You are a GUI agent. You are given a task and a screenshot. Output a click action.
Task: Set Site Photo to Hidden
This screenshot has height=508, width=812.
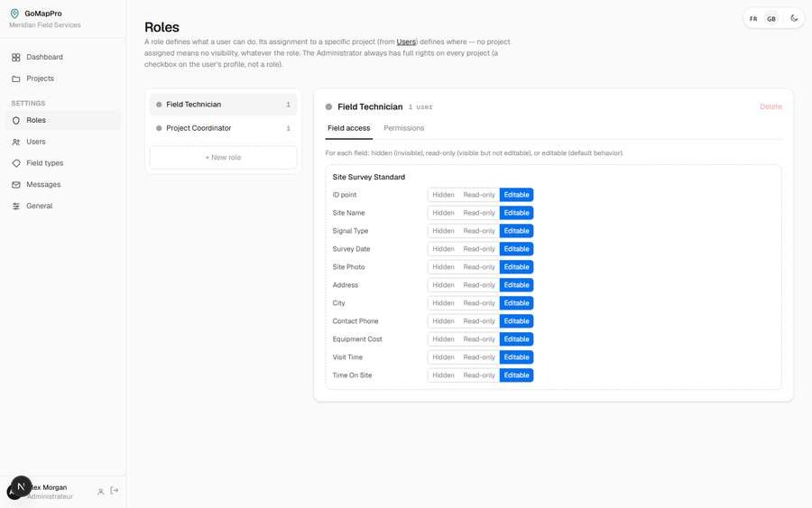tap(443, 267)
